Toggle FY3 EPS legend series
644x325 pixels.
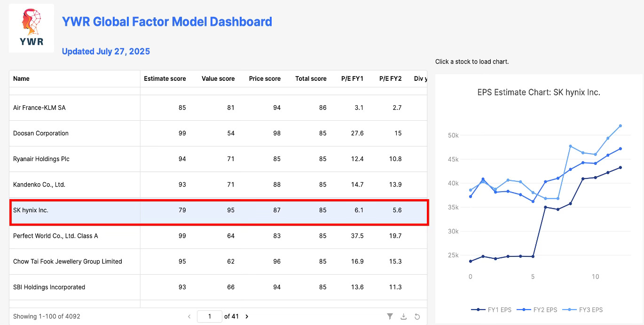582,310
